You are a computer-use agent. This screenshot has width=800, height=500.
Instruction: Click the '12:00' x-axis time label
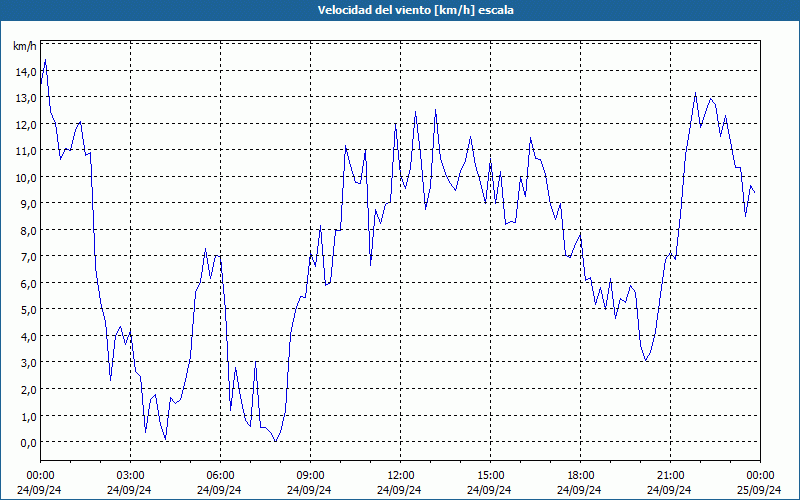(400, 476)
